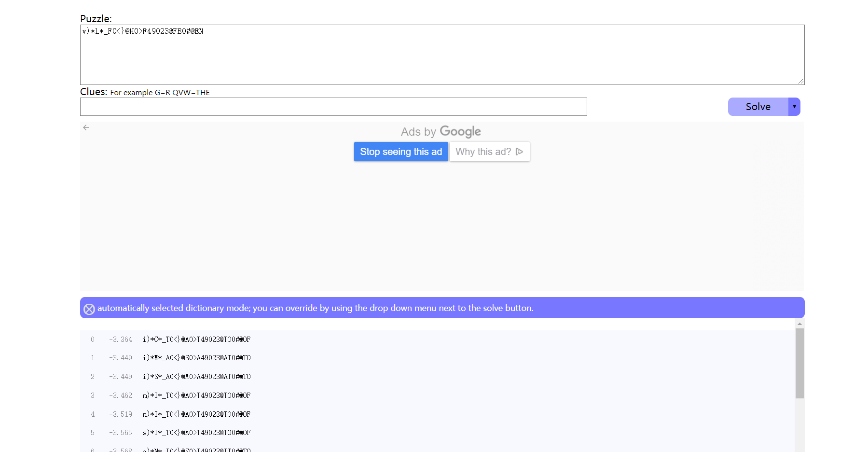Click the 'Ads by Google' label
868x452 pixels.
(441, 131)
